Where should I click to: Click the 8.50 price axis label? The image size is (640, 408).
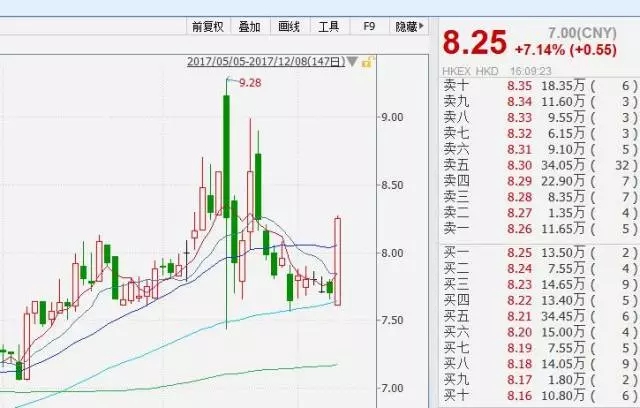392,185
